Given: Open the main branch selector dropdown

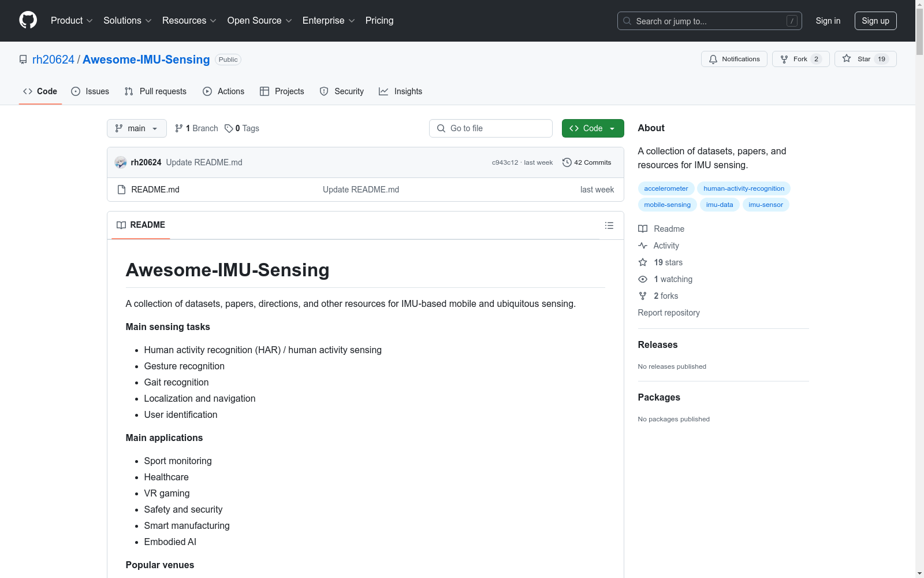Looking at the screenshot, I should pos(137,128).
